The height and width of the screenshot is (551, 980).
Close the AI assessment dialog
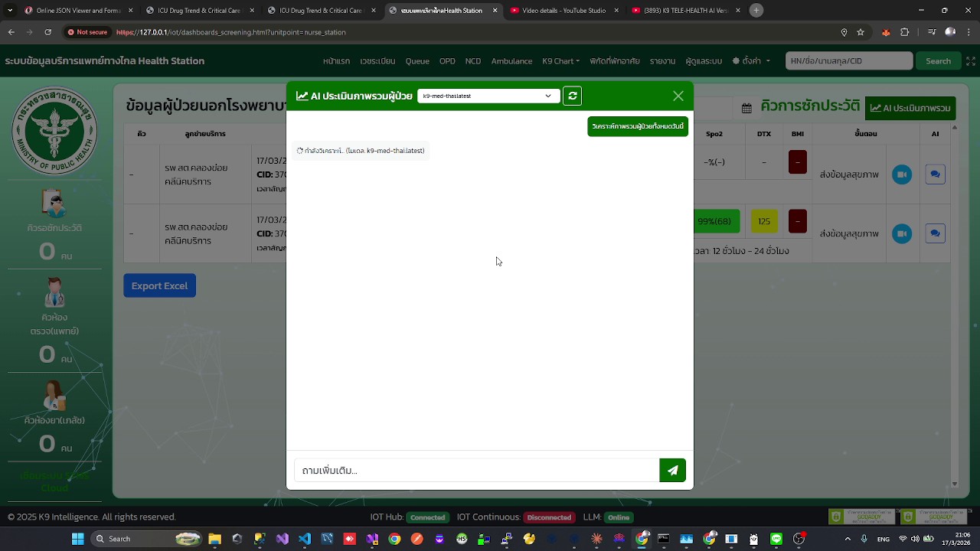coord(678,96)
